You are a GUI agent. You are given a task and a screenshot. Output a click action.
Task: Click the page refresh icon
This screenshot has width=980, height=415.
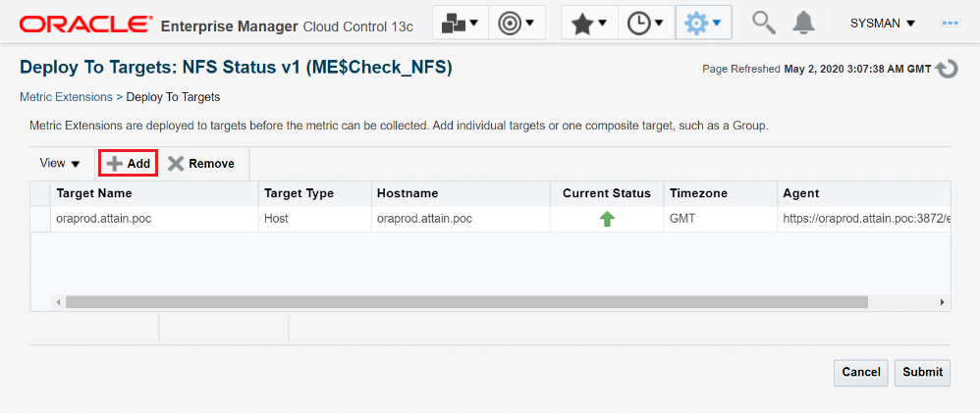947,70
